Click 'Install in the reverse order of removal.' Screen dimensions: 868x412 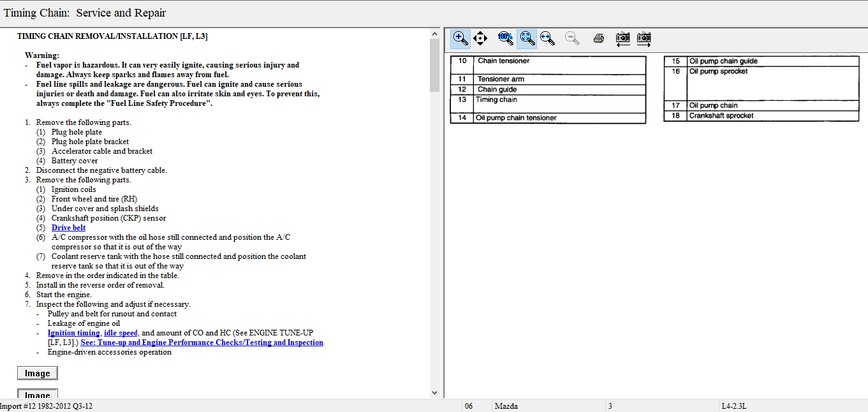click(100, 285)
